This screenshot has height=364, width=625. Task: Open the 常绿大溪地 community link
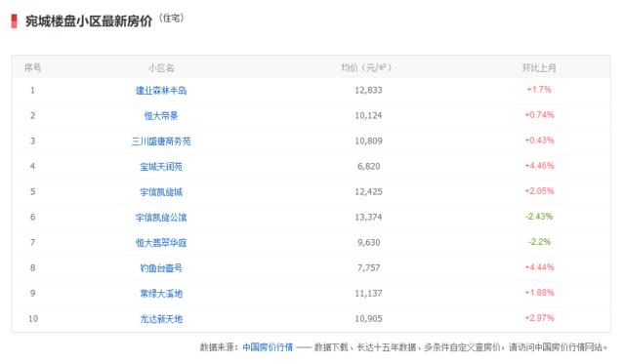(161, 294)
